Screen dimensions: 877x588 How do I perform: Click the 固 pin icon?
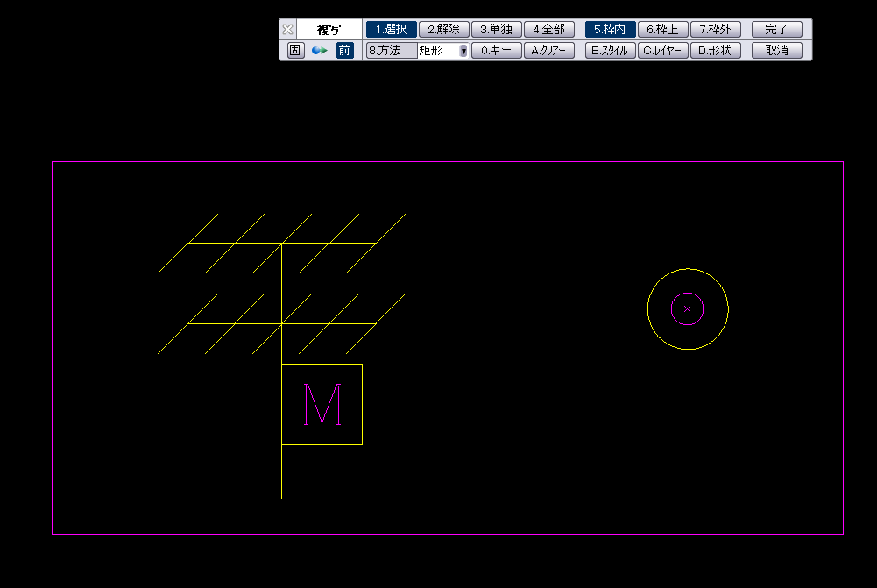(295, 51)
